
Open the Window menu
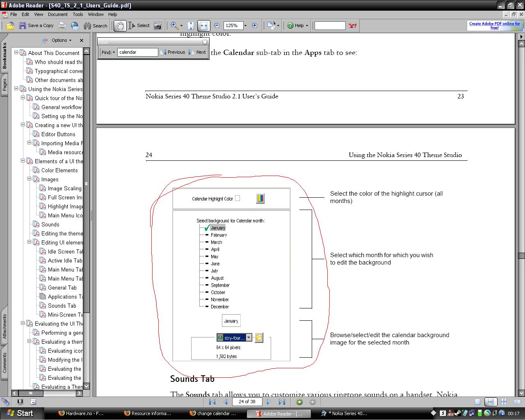(x=96, y=14)
